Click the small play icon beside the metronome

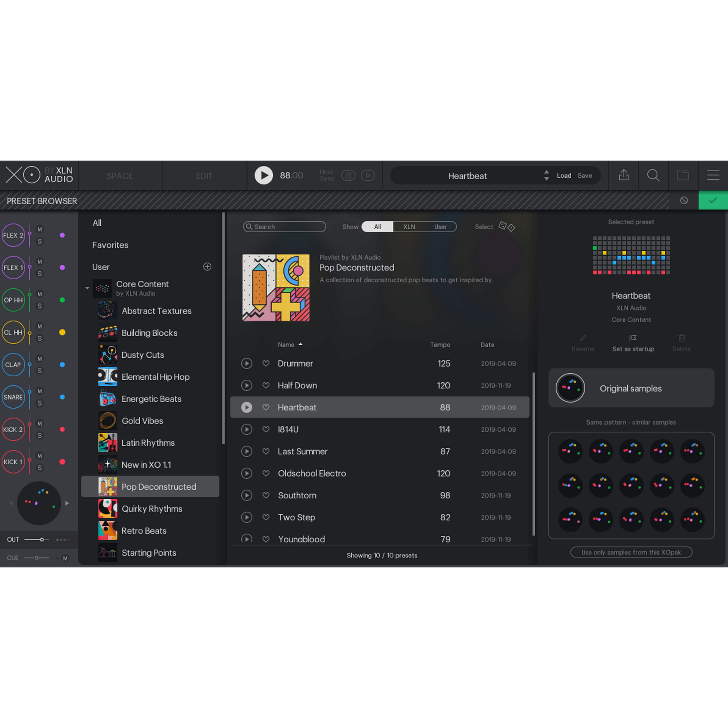368,175
